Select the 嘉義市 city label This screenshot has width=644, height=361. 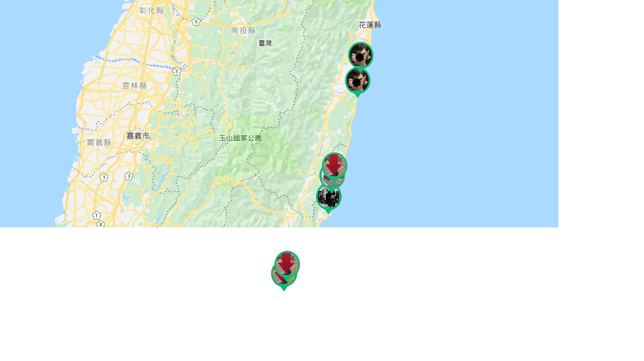138,136
